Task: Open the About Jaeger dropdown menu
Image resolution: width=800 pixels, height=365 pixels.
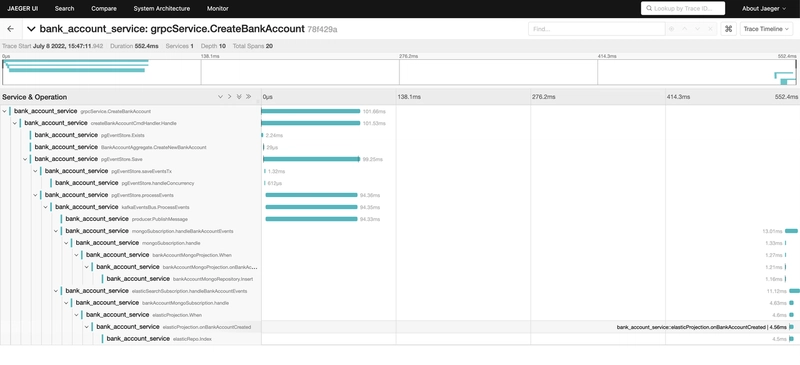Action: point(764,9)
